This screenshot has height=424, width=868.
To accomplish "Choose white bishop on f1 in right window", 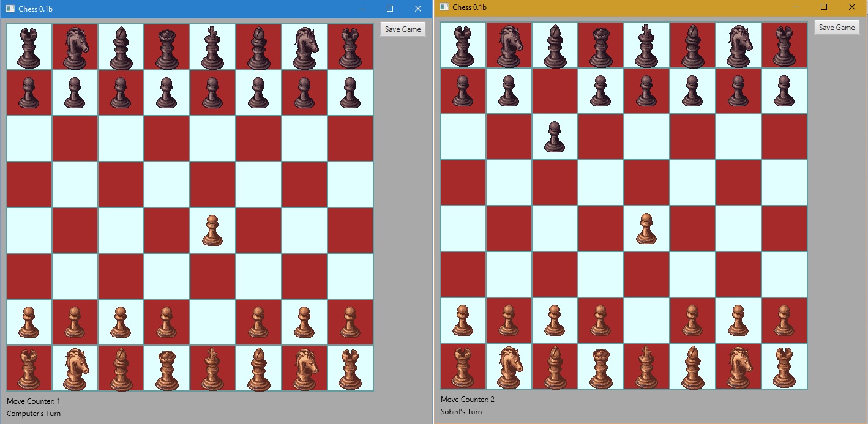I will pos(692,367).
